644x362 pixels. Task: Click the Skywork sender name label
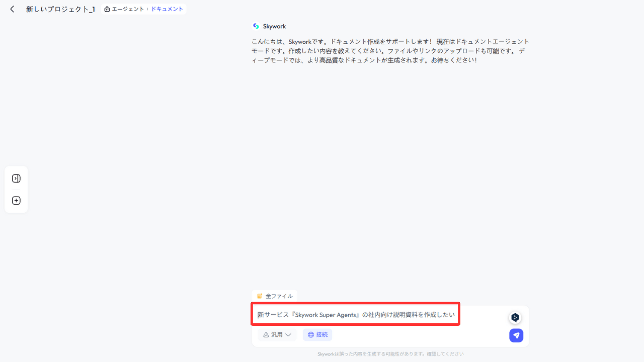[x=274, y=26]
